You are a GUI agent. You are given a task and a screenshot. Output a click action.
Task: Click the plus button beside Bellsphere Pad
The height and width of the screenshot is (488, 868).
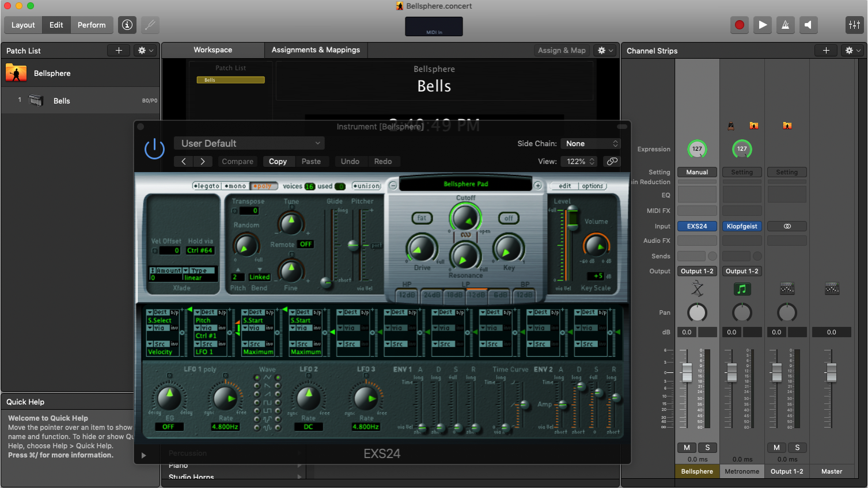pos(537,185)
